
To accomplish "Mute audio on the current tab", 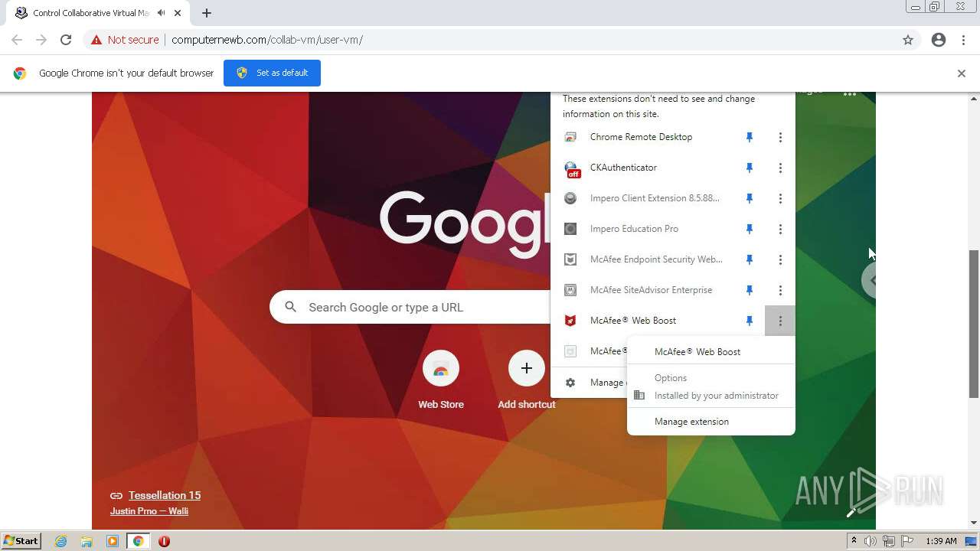I will [162, 13].
